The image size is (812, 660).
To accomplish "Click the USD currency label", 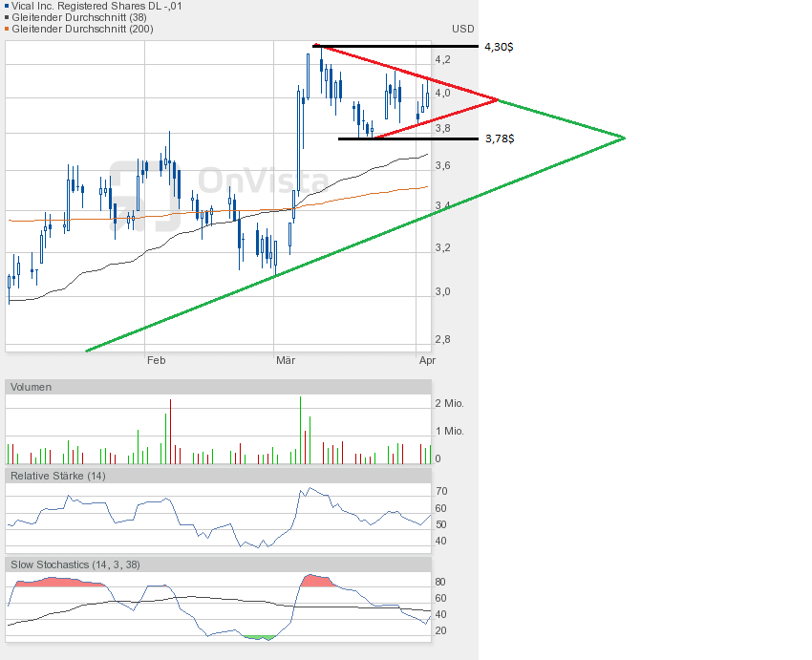I will point(463,29).
